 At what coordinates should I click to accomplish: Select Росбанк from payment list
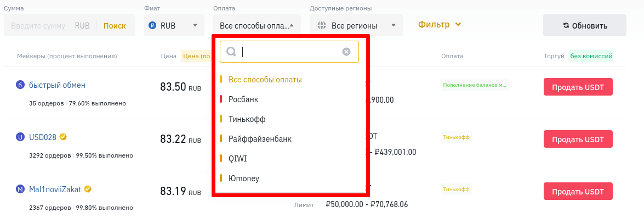243,99
